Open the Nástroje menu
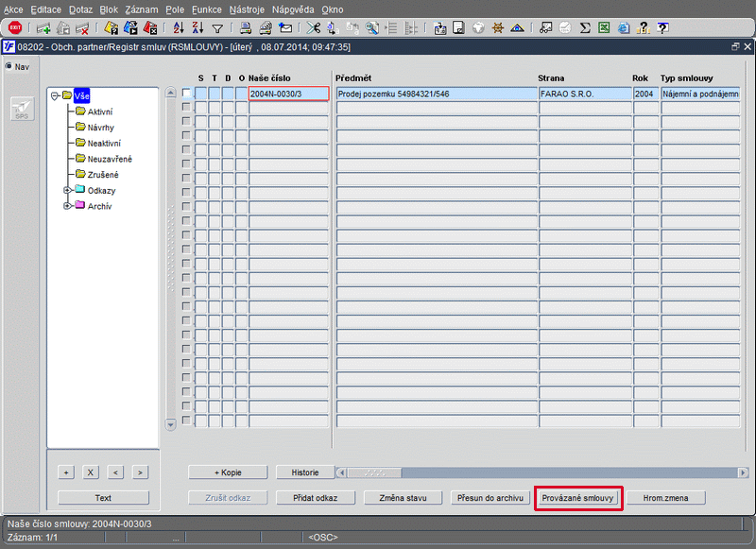756x549 pixels. [x=247, y=9]
